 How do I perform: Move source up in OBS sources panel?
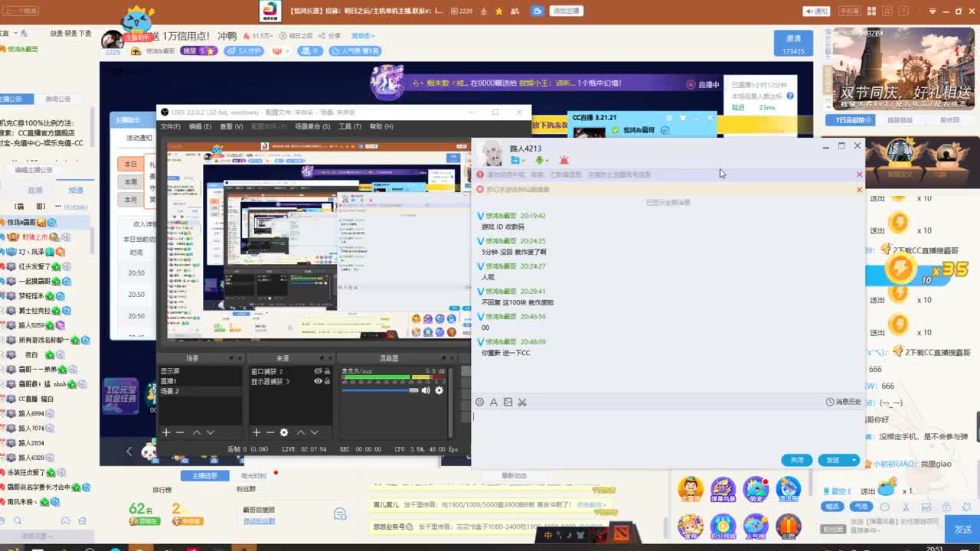(300, 432)
